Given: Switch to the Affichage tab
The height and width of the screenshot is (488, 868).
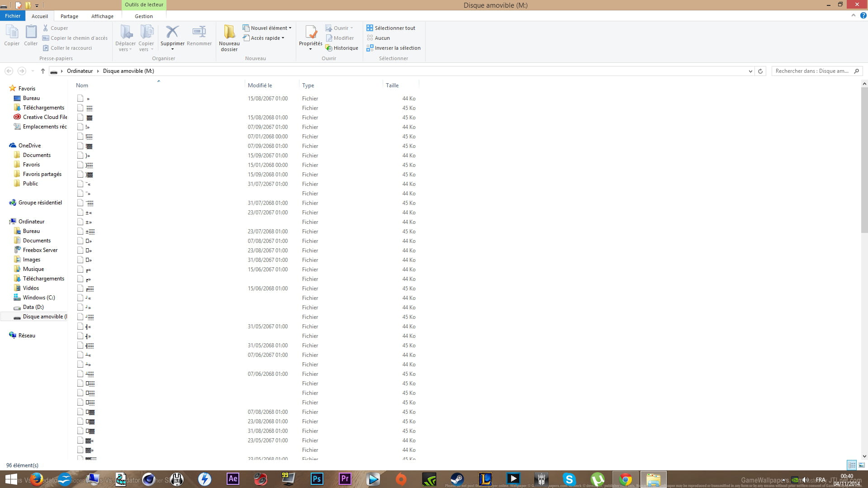Looking at the screenshot, I should click(x=102, y=16).
